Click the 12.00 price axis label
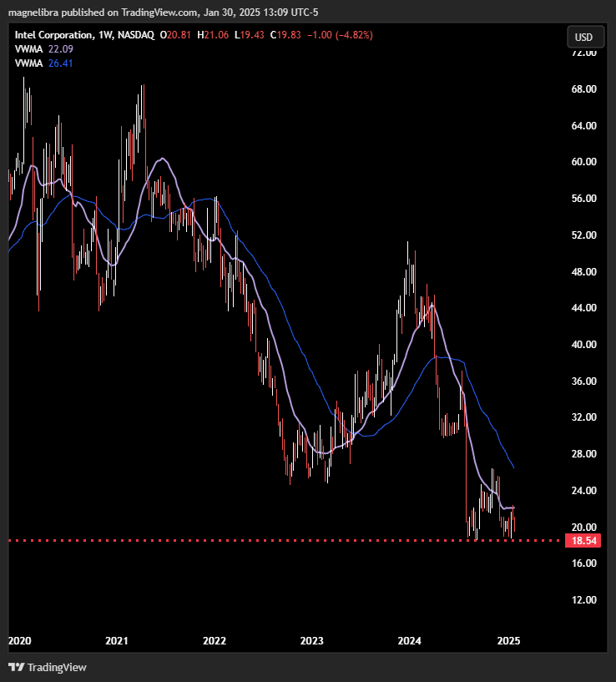Screen dimensions: 616x682 (x=583, y=600)
